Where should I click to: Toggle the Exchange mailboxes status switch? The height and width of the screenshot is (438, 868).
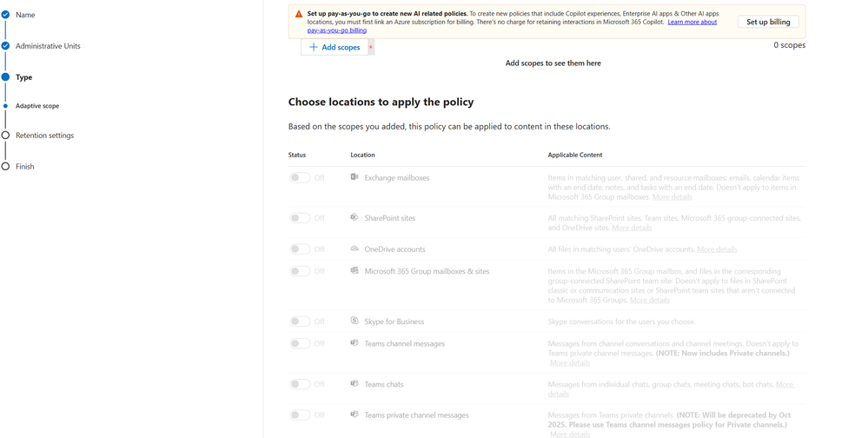tap(300, 177)
